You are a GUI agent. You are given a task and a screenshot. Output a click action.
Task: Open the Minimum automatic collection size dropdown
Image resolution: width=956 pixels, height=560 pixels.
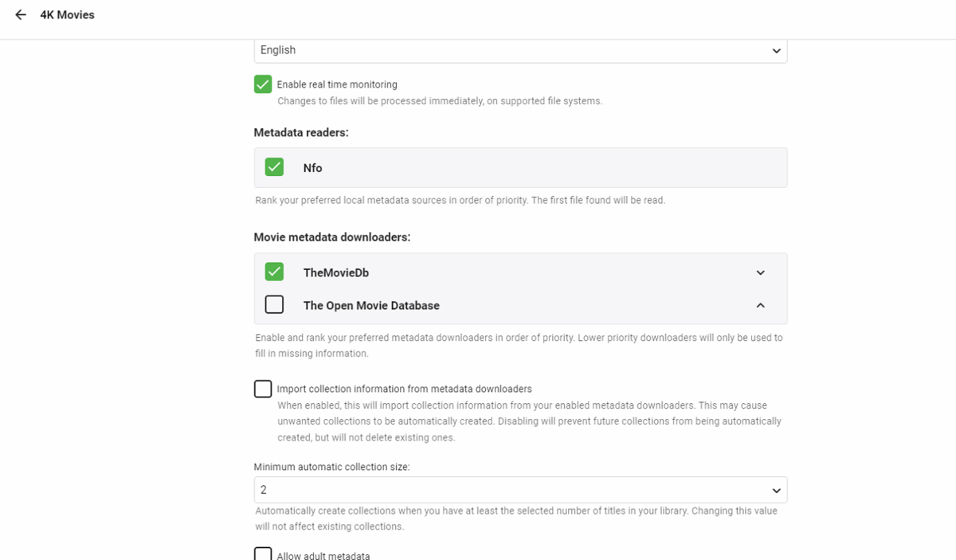tap(520, 490)
